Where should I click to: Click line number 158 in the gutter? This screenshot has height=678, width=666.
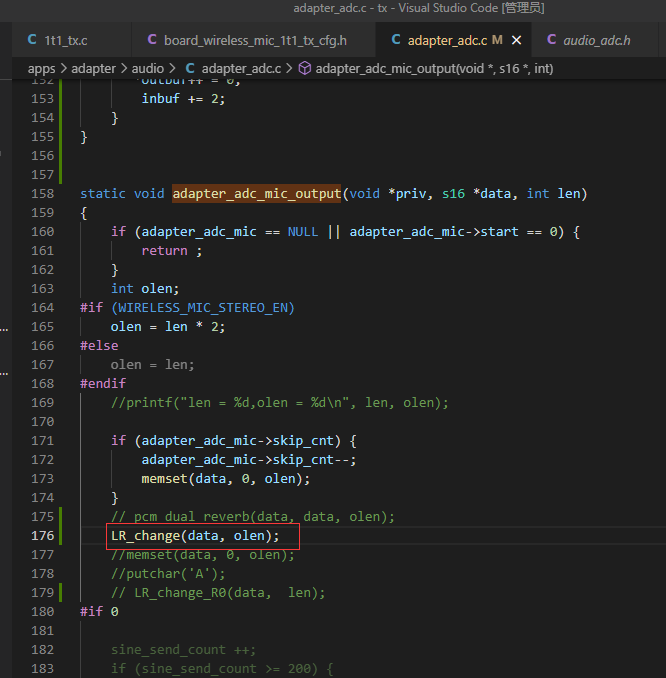tap(42, 194)
